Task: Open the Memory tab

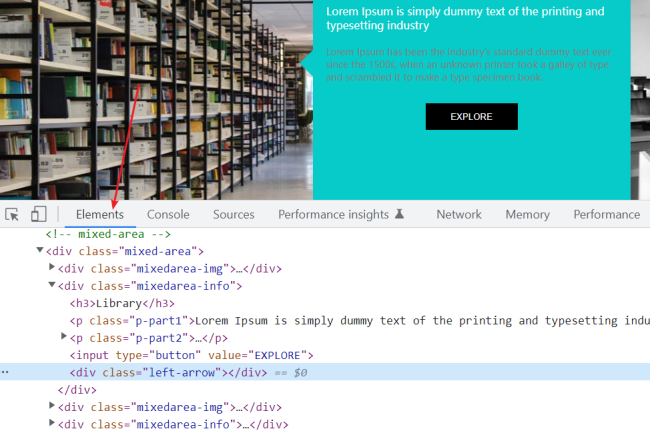Action: click(527, 214)
